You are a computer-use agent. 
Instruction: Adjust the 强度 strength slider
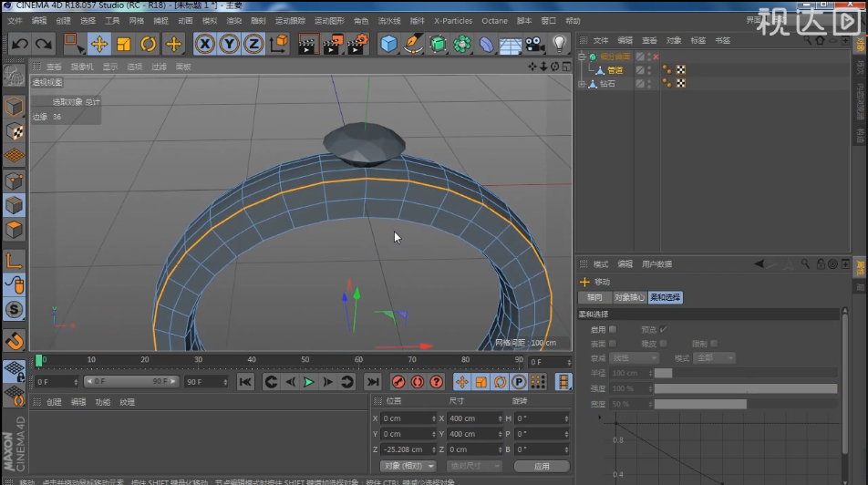[x=746, y=388]
